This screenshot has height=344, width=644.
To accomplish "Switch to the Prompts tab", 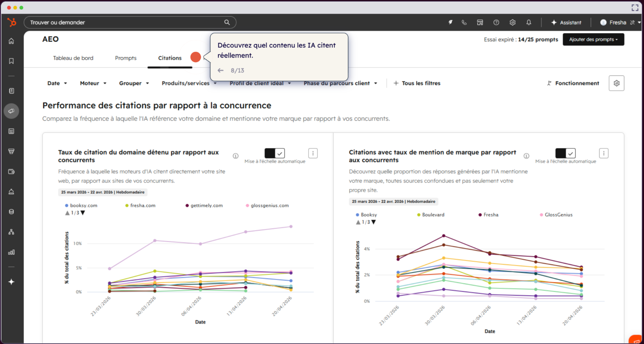I will click(126, 58).
